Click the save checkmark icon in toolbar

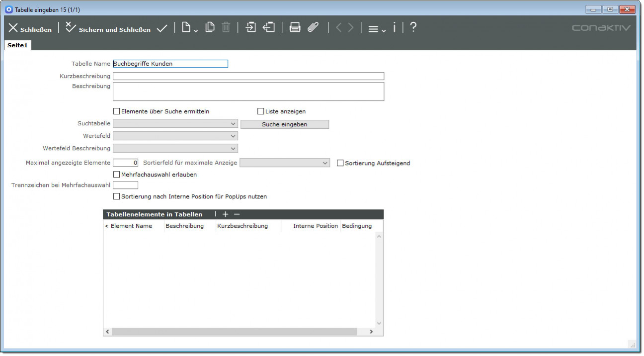coord(162,28)
